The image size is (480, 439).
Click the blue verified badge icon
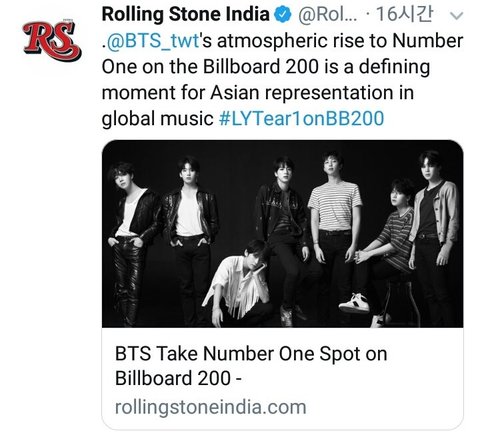283,15
